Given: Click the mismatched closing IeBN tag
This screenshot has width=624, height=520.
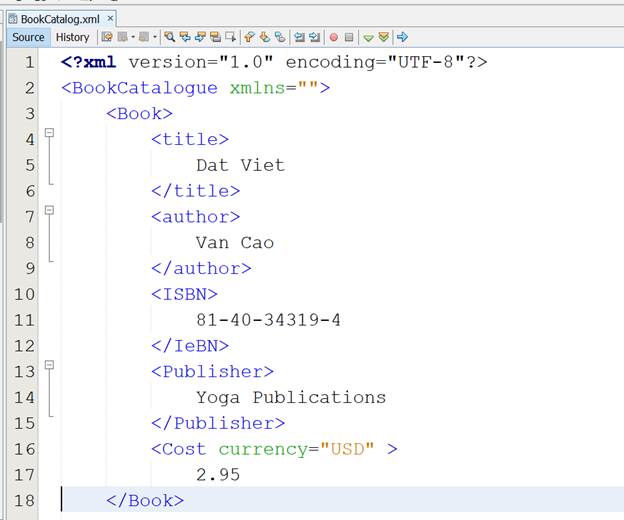Looking at the screenshot, I should tap(190, 346).
